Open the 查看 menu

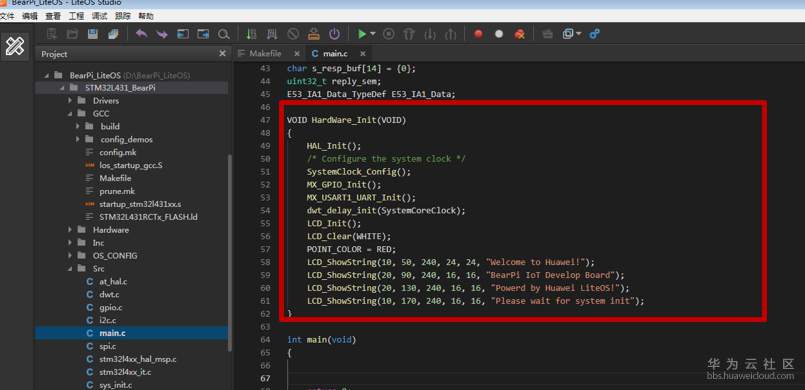(53, 16)
